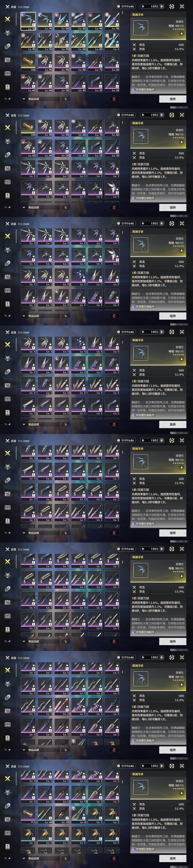This screenshot has width=193, height=868.
Task: Toggle the padlock on the 90/90 weapon detail beside the selected Lv. 90 grid
Action: coord(182,33)
